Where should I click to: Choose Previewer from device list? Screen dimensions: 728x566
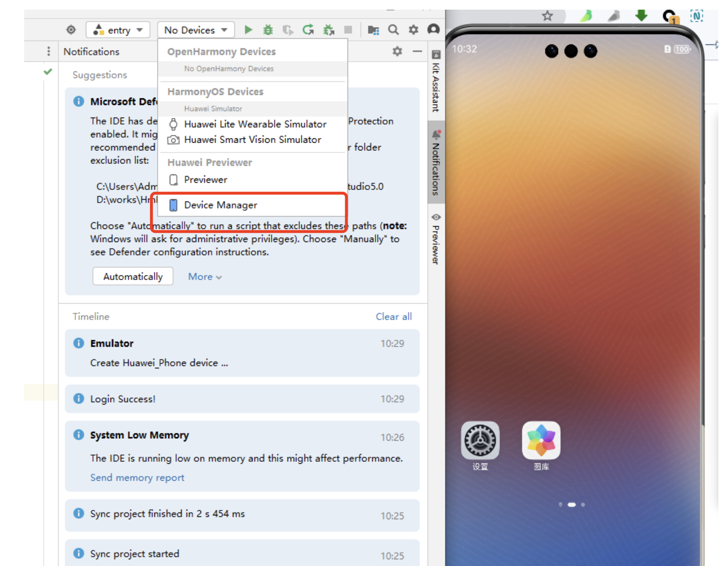click(252, 179)
